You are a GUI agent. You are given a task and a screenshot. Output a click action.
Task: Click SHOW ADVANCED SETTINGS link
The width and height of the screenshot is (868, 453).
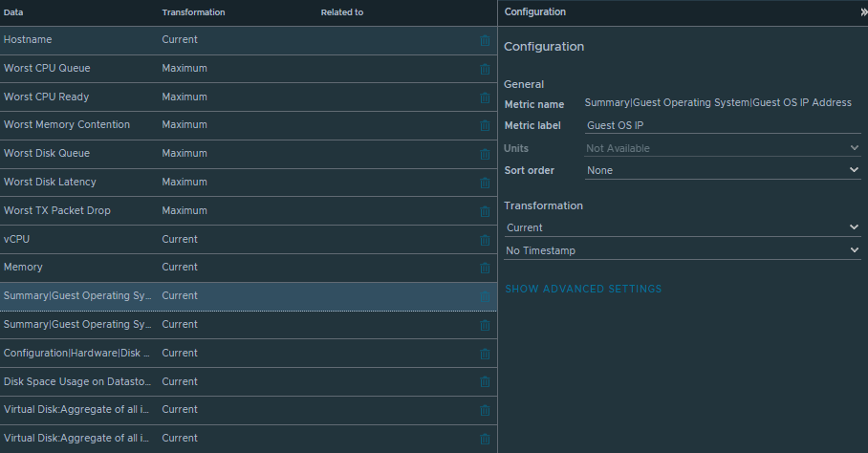pyautogui.click(x=583, y=289)
